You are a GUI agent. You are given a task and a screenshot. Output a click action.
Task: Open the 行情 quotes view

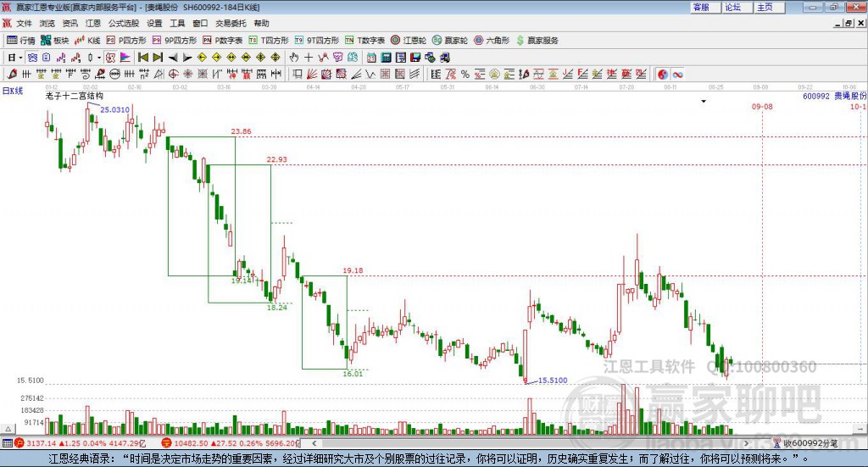click(x=20, y=41)
